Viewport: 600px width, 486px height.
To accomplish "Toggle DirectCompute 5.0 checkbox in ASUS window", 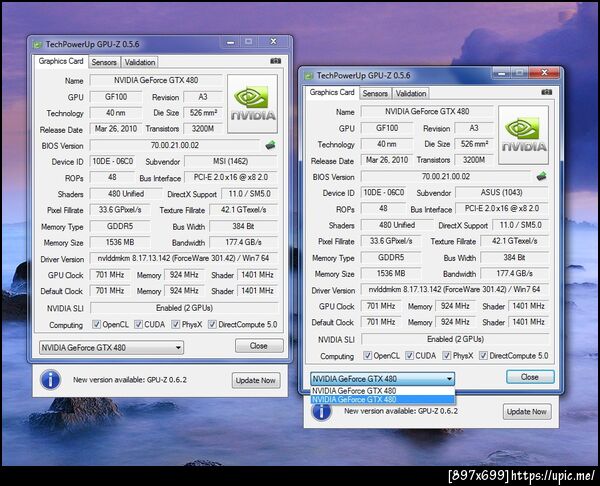I will coord(483,356).
